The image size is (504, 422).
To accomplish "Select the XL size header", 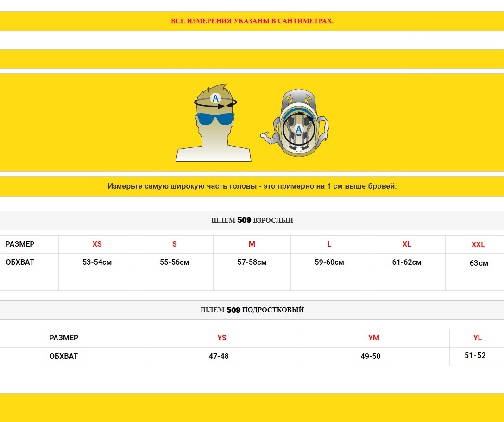I will pyautogui.click(x=407, y=244).
